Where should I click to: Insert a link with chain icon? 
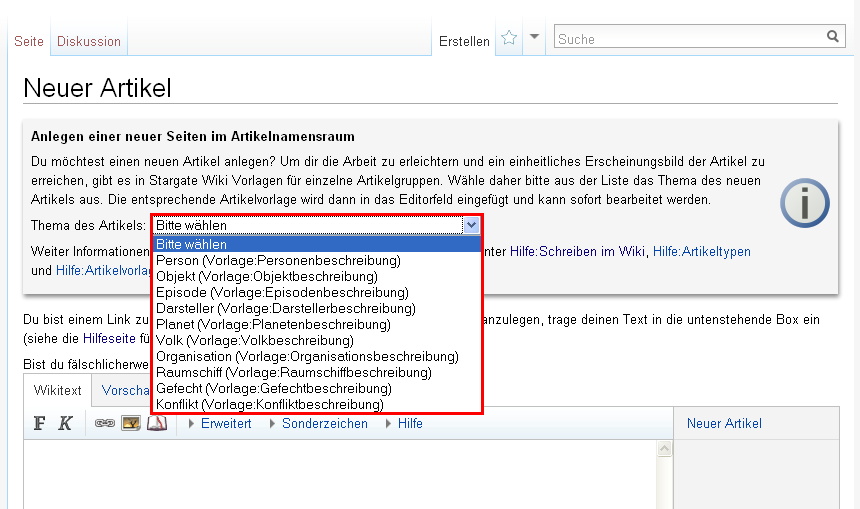point(105,423)
